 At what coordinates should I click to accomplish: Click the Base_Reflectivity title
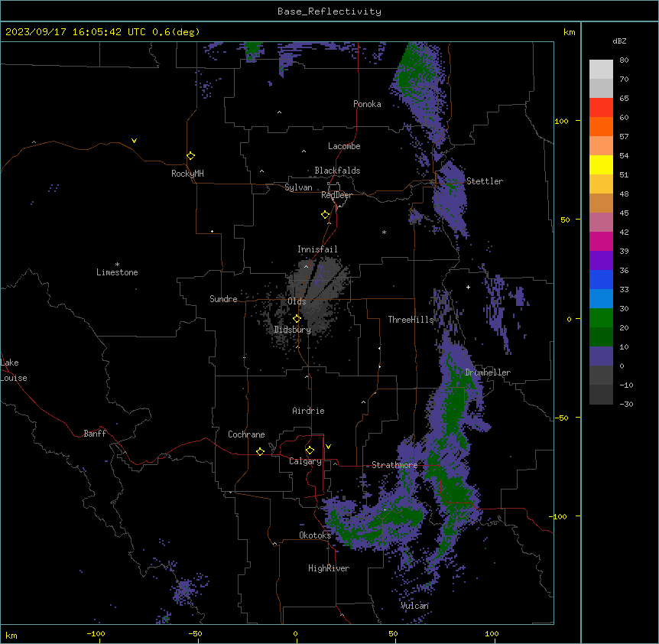pos(329,11)
